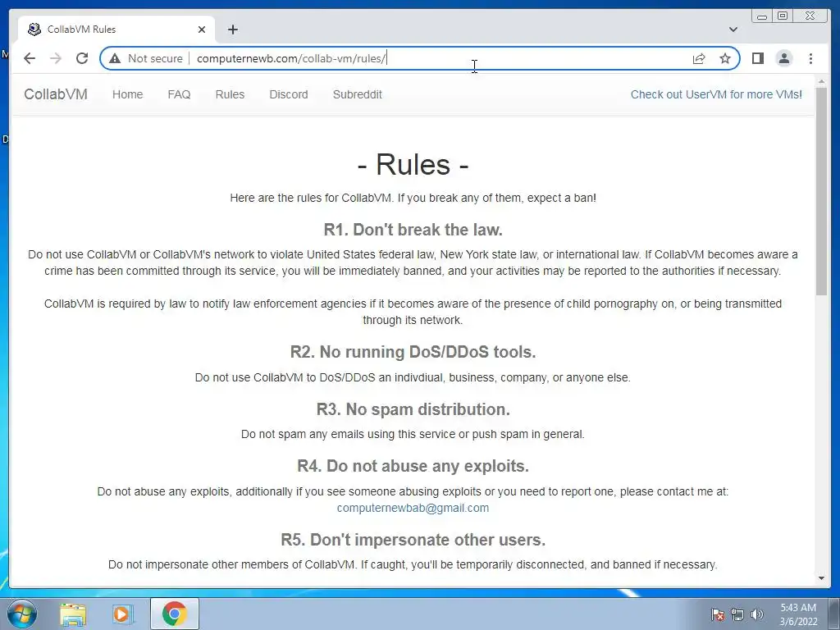Image resolution: width=840 pixels, height=630 pixels.
Task: Click the browser back arrow
Action: (30, 58)
